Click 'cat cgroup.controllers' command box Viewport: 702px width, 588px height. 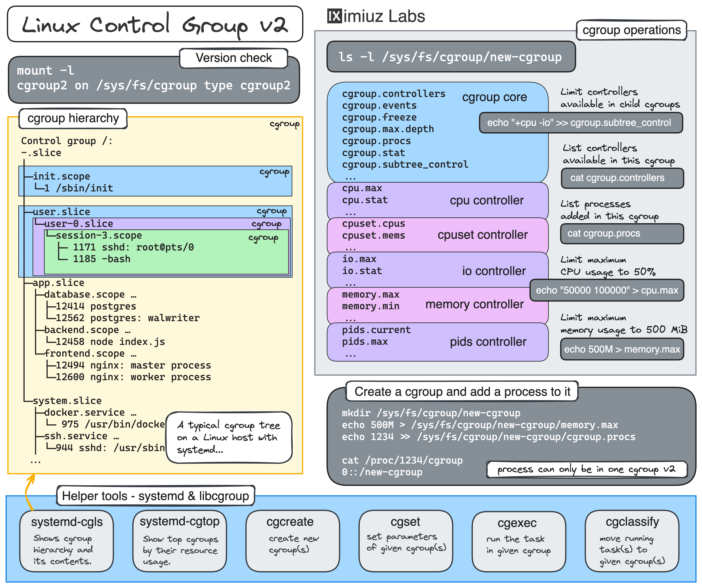click(622, 178)
